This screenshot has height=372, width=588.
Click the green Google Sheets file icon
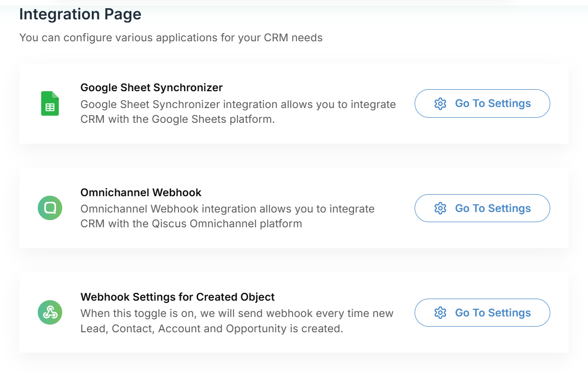click(50, 103)
